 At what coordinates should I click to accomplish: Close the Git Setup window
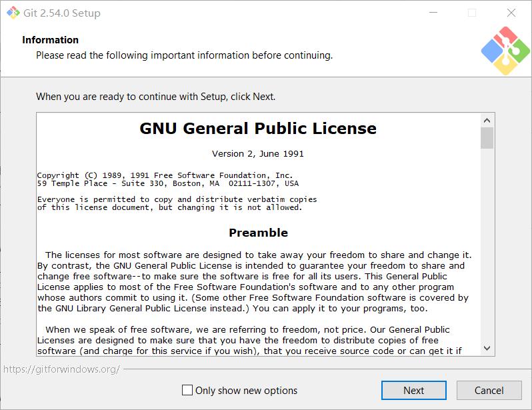[511, 13]
